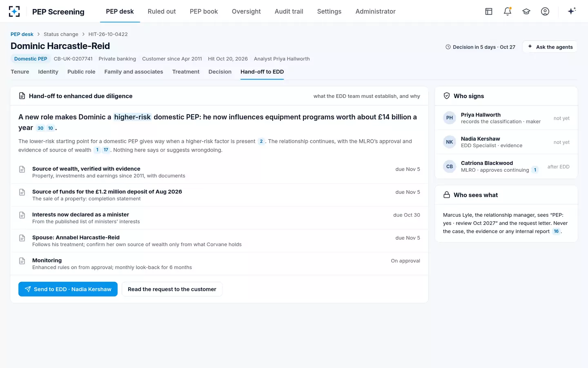Click document icon beside Source of funds row
The width and height of the screenshot is (588, 368).
coord(22,192)
